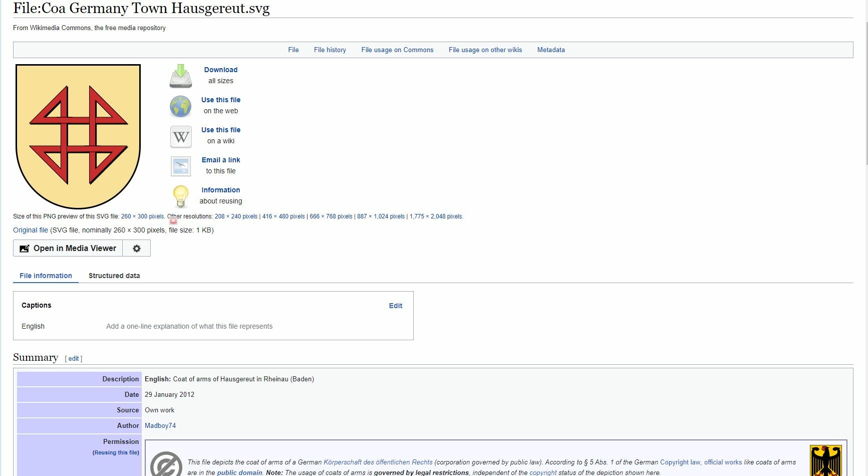The width and height of the screenshot is (868, 476).
Task: Jump to Metadata section
Action: 551,50
